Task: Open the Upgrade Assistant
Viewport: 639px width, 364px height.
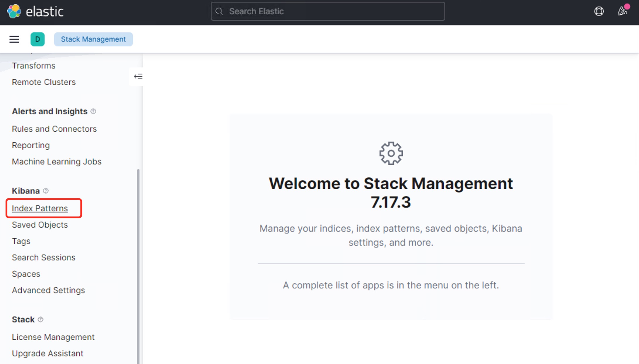Action: (47, 353)
